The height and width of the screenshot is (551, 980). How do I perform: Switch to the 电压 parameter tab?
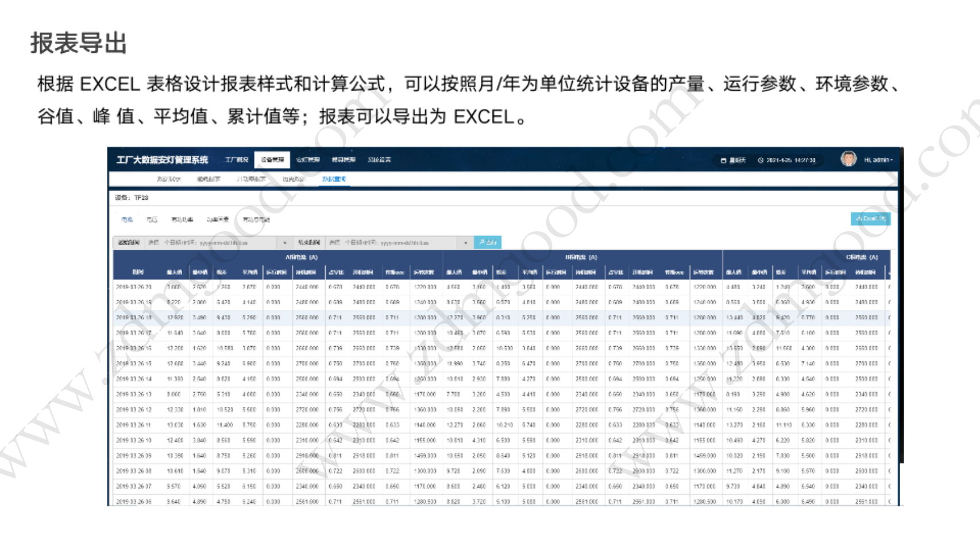[x=152, y=219]
